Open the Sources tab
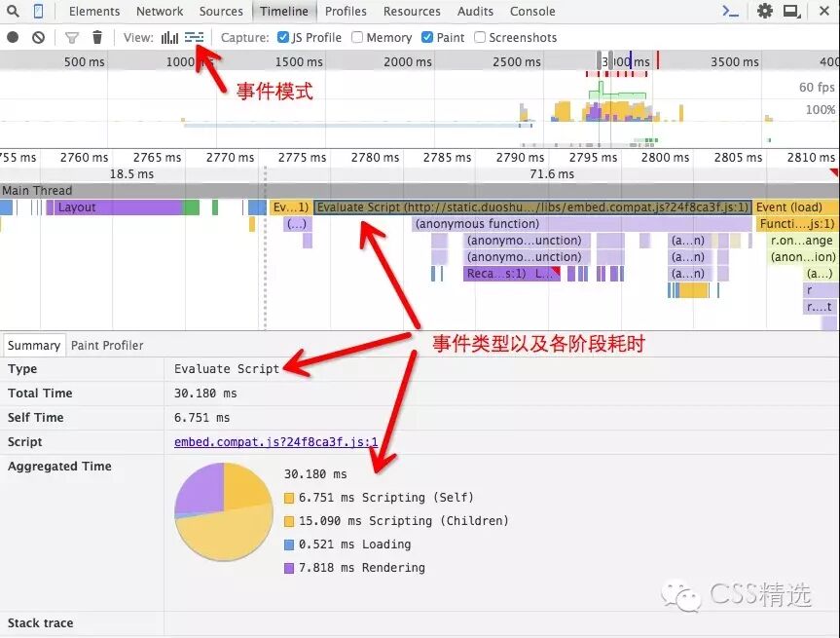Viewport: 840px width, 638px height. click(221, 12)
